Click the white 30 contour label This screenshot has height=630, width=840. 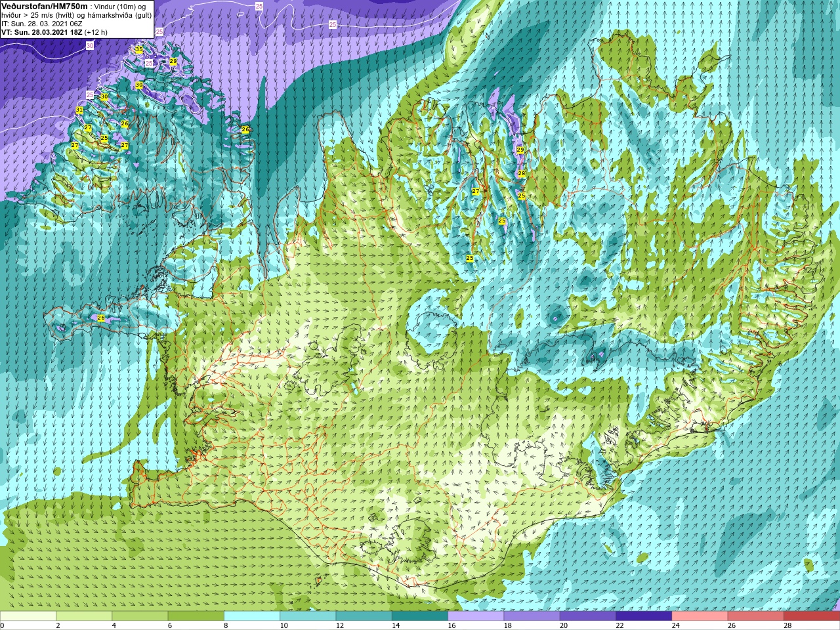(x=90, y=46)
